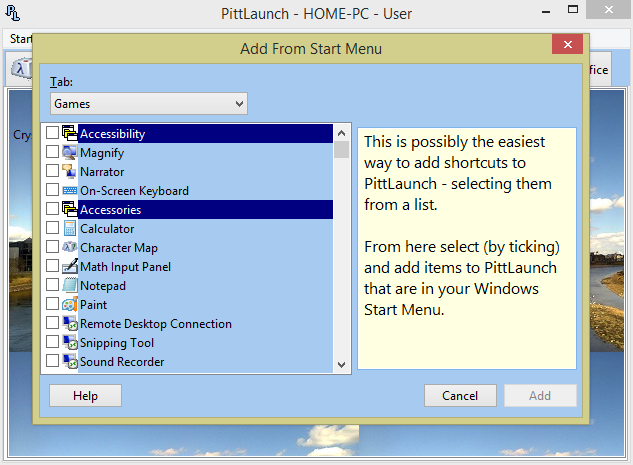633x465 pixels.
Task: Open the Tab dropdown showing Games
Action: click(x=149, y=103)
